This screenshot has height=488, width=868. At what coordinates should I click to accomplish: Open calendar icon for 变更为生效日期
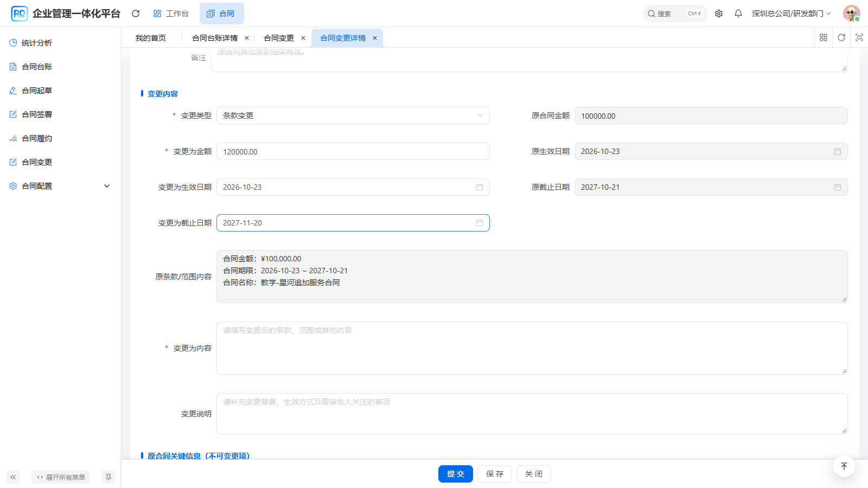point(480,187)
